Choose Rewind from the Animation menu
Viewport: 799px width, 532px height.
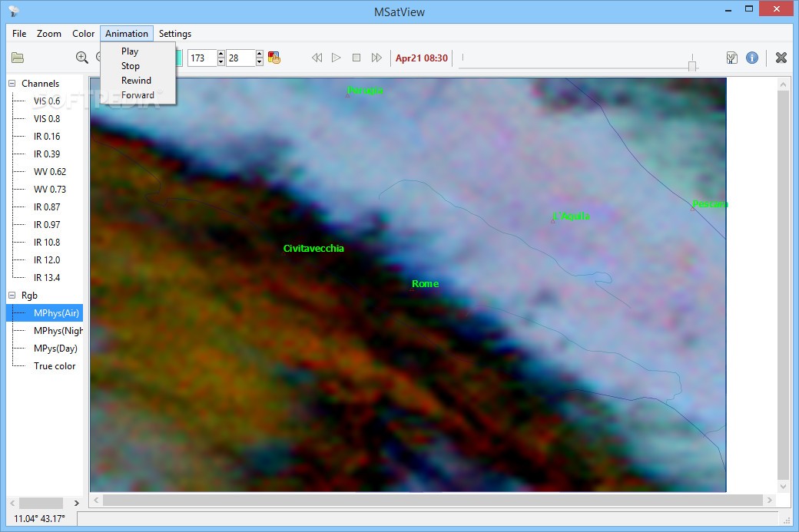click(136, 81)
